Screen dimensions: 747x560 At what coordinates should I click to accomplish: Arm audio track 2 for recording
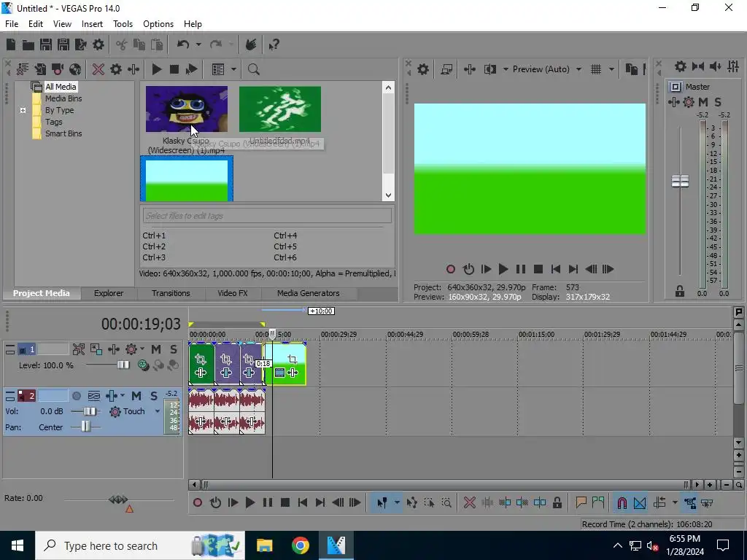[76, 396]
